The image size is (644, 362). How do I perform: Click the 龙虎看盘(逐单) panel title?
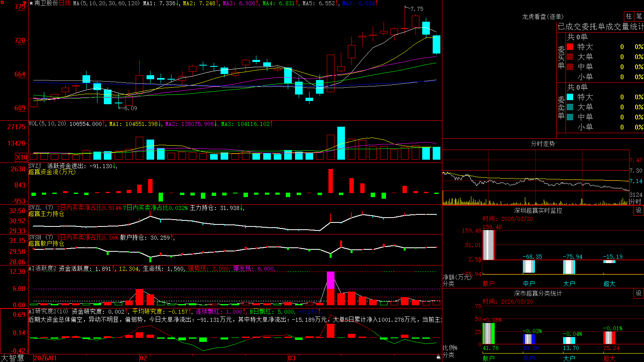tap(543, 16)
